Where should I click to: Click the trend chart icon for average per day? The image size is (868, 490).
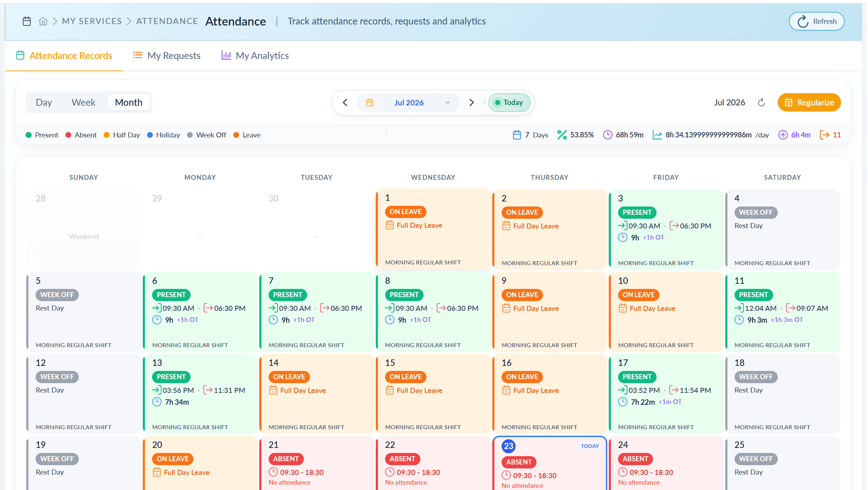[657, 135]
